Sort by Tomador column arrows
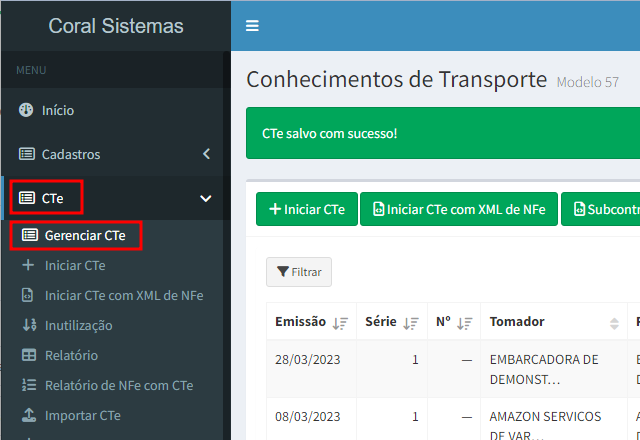 coord(614,322)
